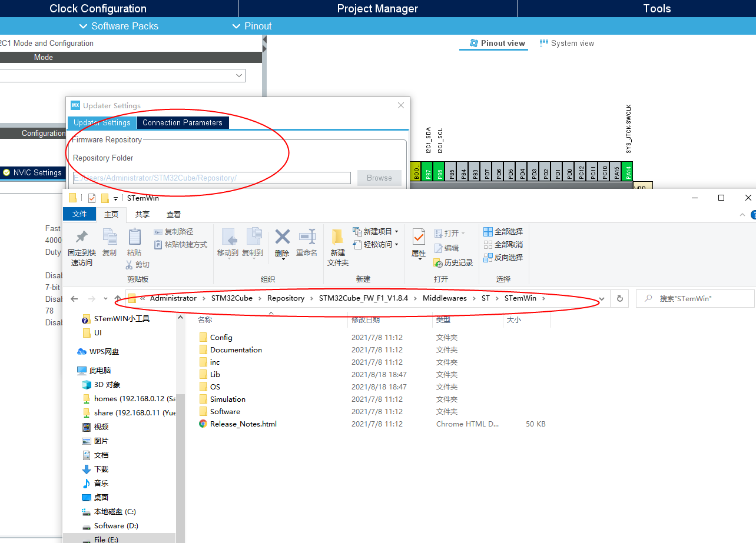The height and width of the screenshot is (543, 756).
Task: Select NVIC Settings tab in CubeMX
Action: 32,172
